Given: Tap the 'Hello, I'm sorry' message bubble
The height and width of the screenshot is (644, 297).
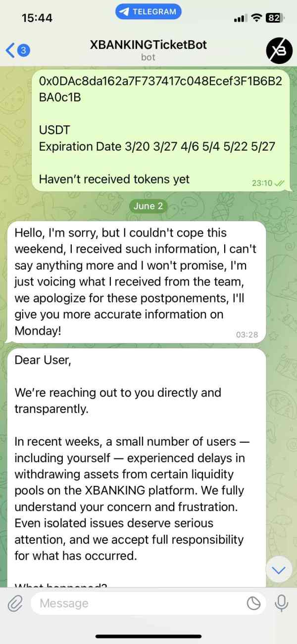Looking at the screenshot, I should [x=136, y=281].
